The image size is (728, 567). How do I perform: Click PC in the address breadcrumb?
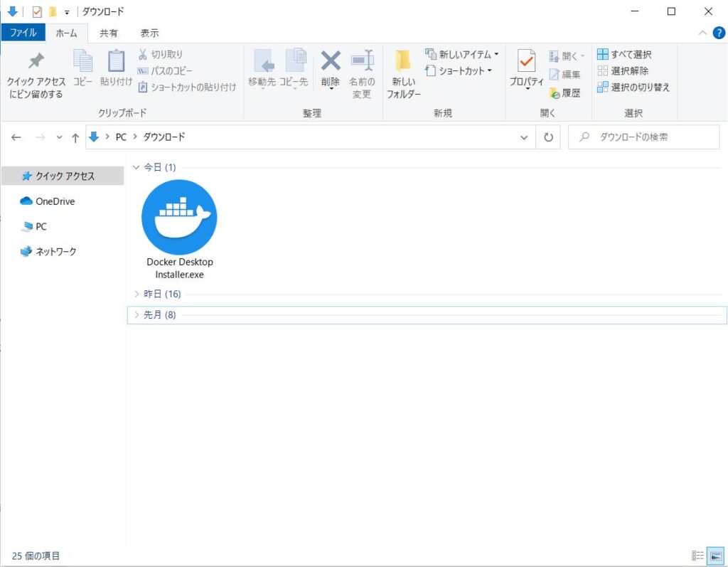(x=121, y=137)
